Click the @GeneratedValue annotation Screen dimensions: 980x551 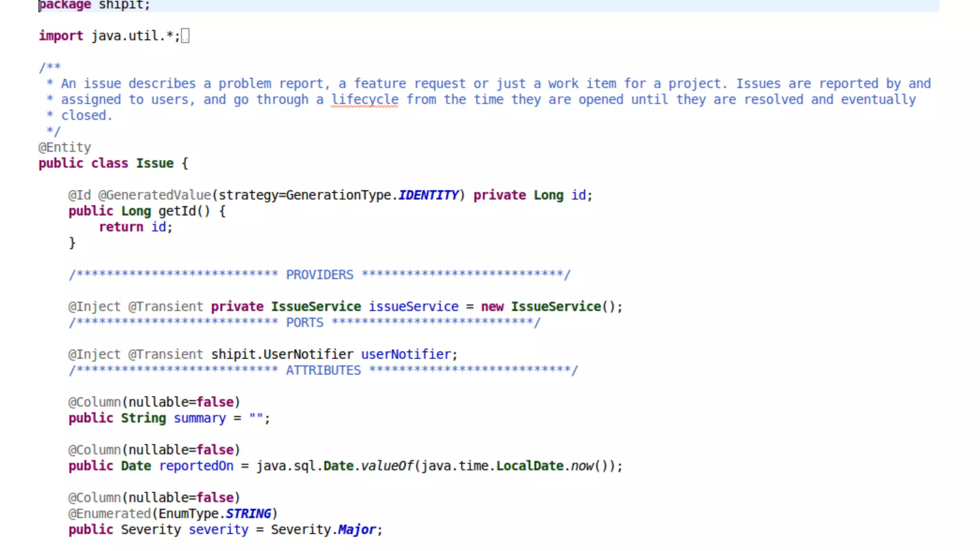pos(155,195)
